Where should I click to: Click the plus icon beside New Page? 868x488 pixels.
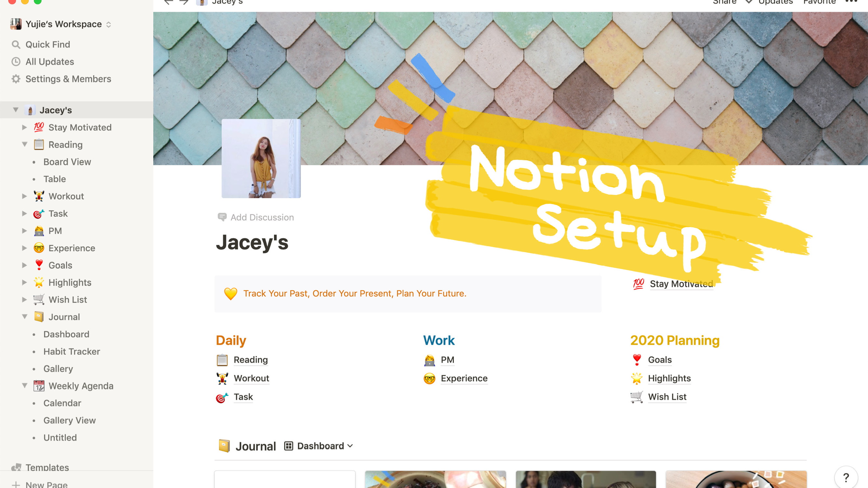(x=16, y=485)
